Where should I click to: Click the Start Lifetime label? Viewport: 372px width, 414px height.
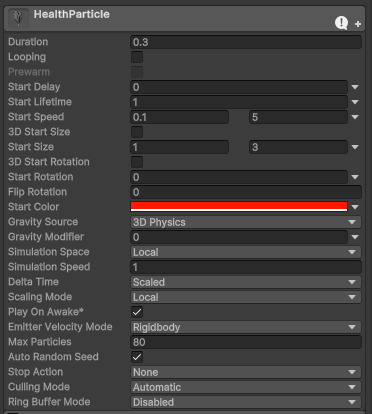(x=40, y=102)
